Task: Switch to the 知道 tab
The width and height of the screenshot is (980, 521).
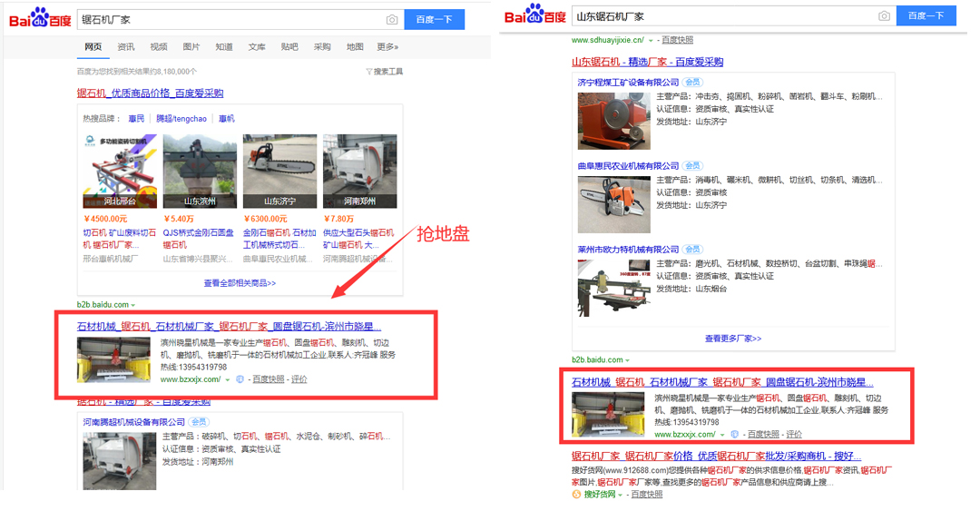Action: (224, 47)
